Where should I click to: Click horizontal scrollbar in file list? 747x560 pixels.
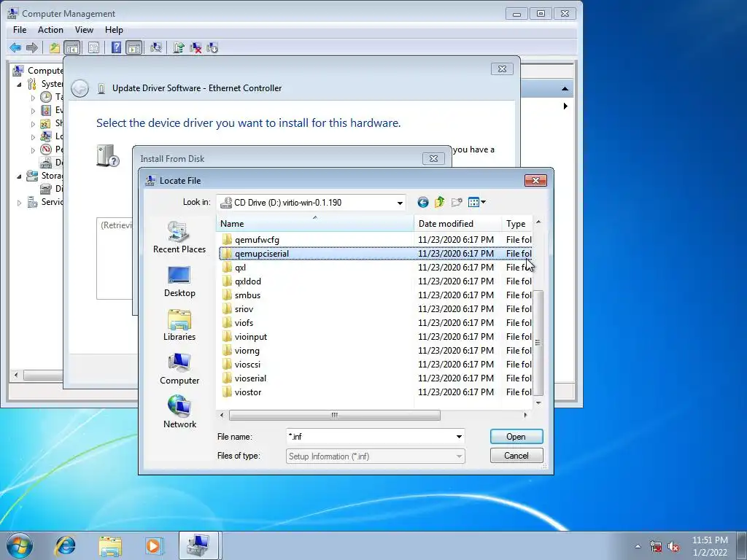pyautogui.click(x=334, y=415)
